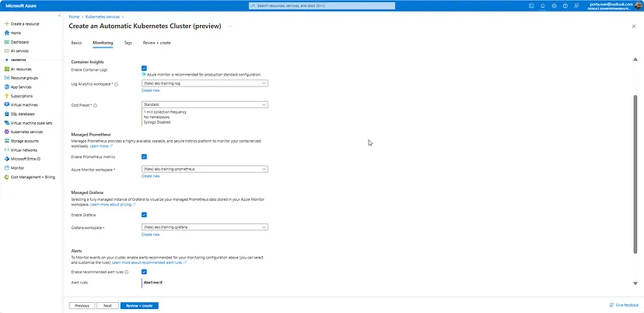Open Learn more about recommended alert rules
This screenshot has width=644, height=313.
[x=149, y=262]
